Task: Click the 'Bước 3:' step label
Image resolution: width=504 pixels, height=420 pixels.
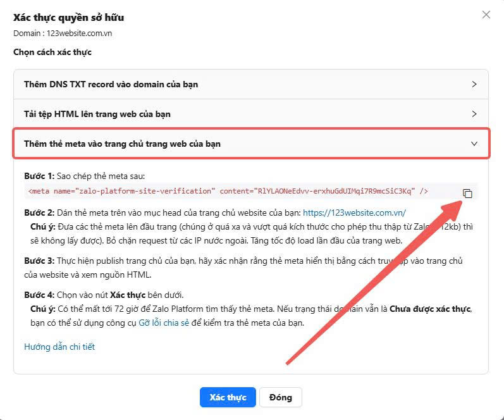Action: pyautogui.click(x=39, y=261)
